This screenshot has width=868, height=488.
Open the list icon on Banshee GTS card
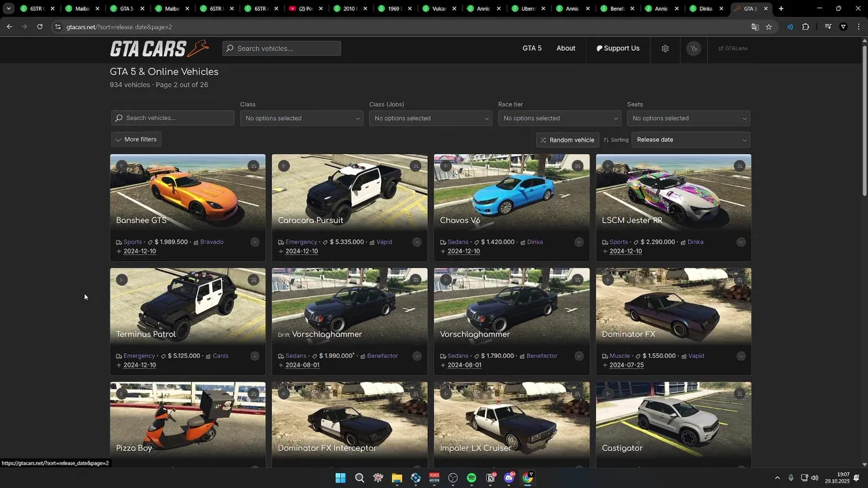pos(254,166)
